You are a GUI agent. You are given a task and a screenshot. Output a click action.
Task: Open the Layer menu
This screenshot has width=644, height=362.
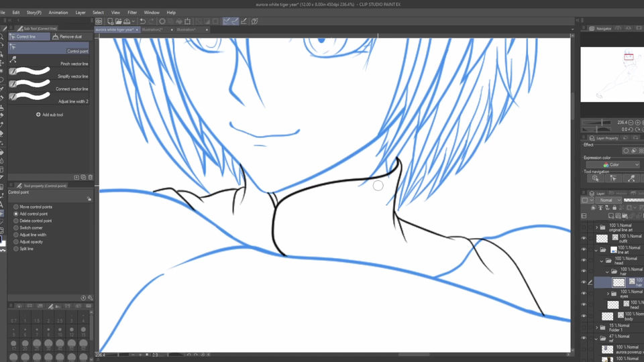pos(80,12)
